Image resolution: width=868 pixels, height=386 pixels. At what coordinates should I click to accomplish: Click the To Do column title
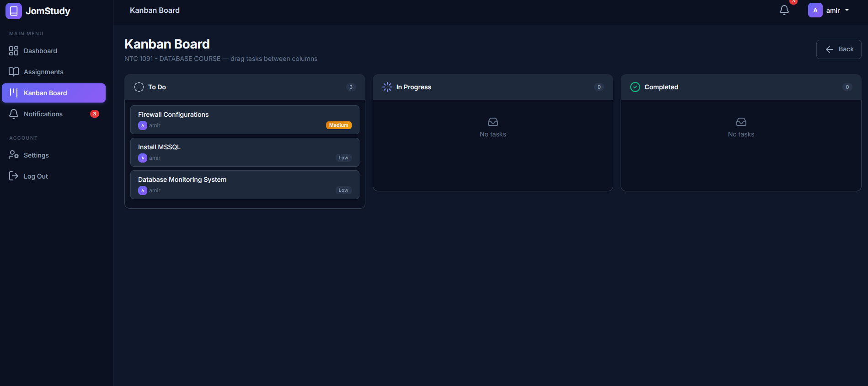coord(157,87)
